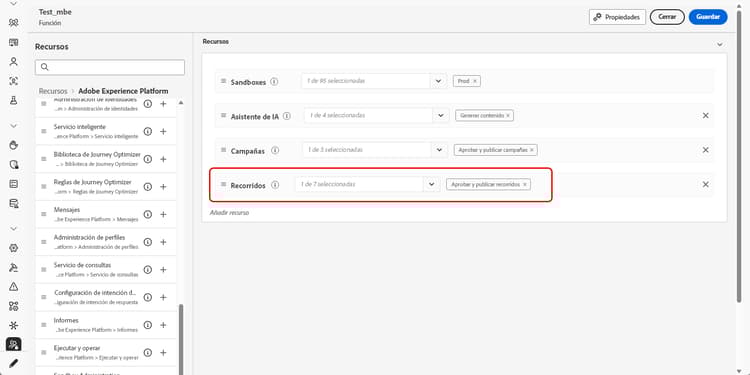
Task: Click the Guardar button
Action: [708, 17]
